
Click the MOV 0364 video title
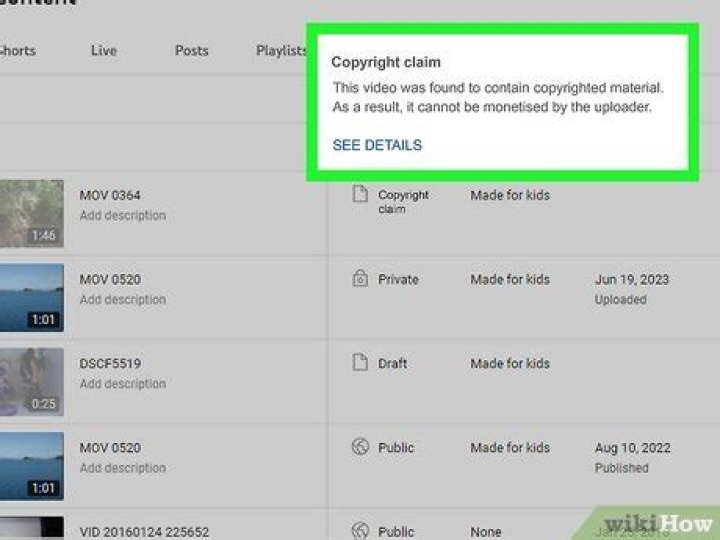(x=110, y=196)
